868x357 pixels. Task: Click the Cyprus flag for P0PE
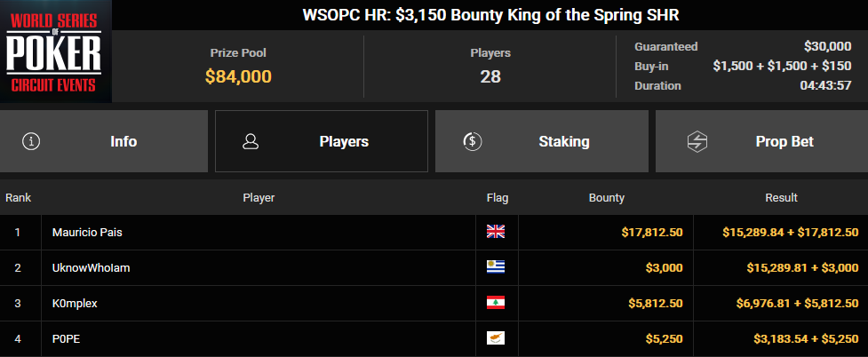tap(496, 338)
